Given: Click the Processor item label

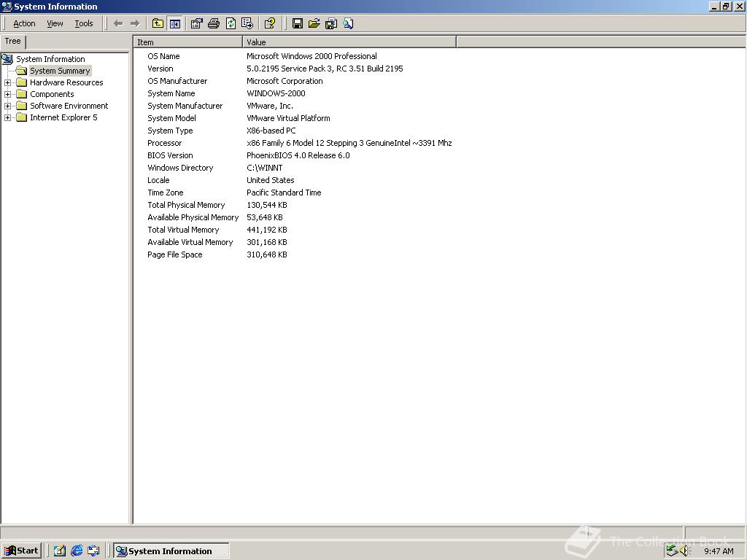Looking at the screenshot, I should pos(164,143).
